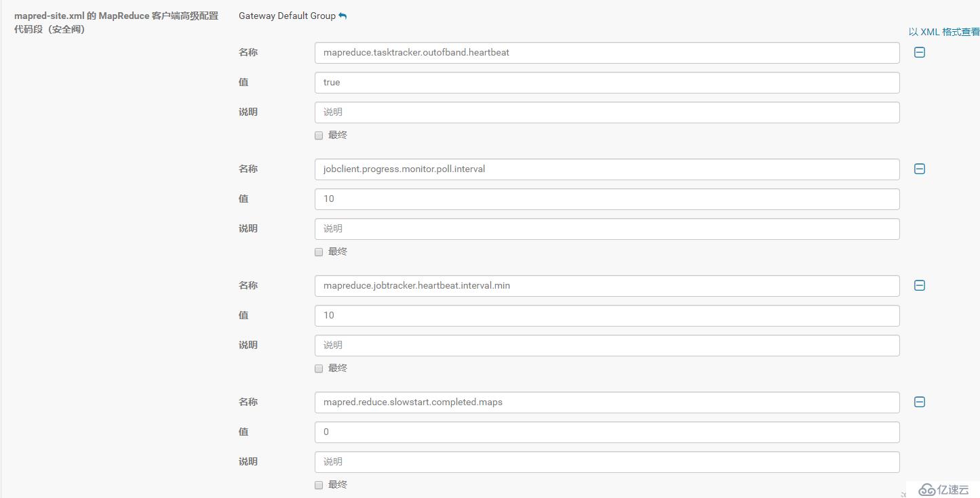The image size is (980, 498).
Task: Toggle 最终 checkbox for the slowstart.completed.maps property
Action: pos(319,485)
